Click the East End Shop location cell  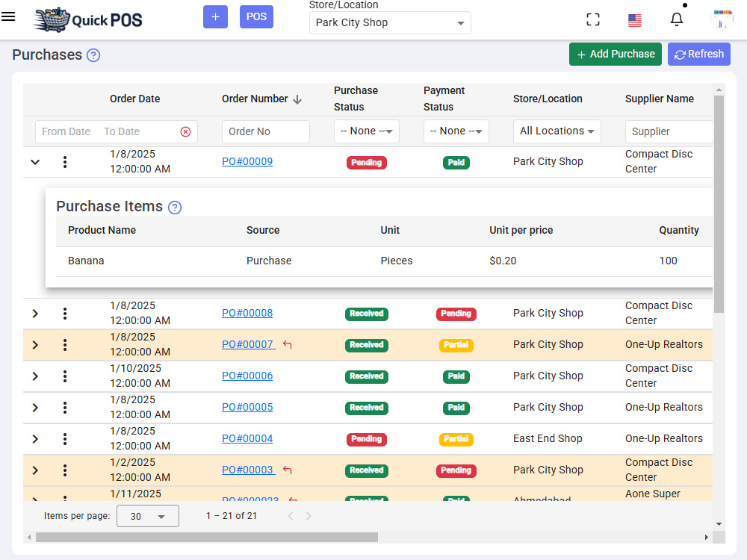click(x=548, y=438)
